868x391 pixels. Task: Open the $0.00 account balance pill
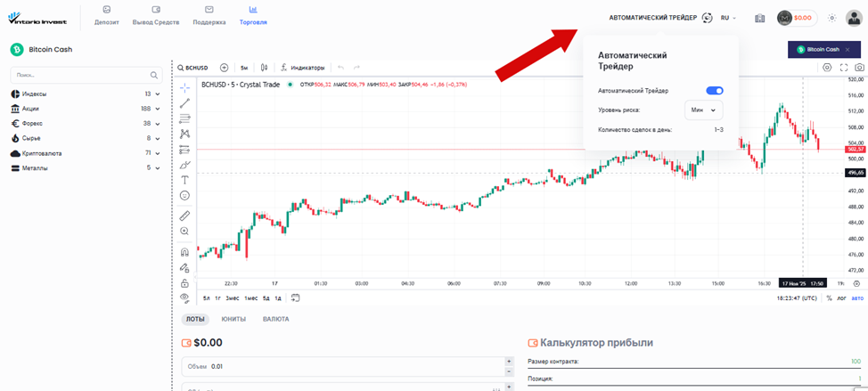(797, 18)
